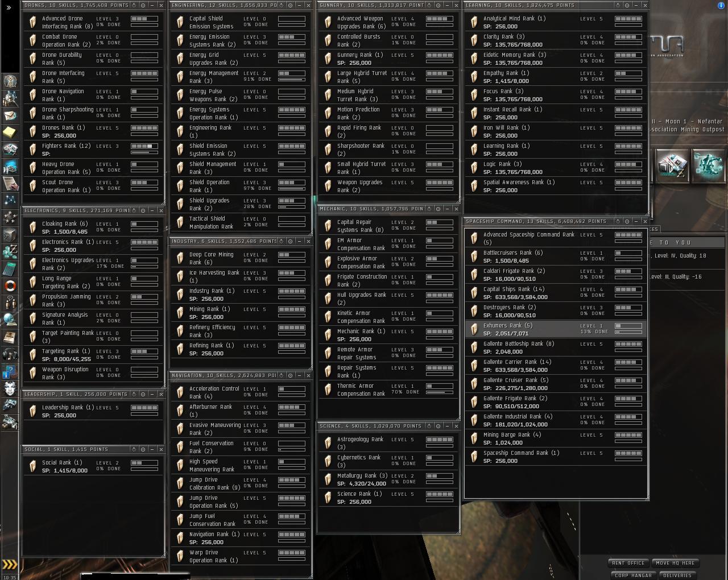Launch the calculator icon in sidebar

click(10, 268)
